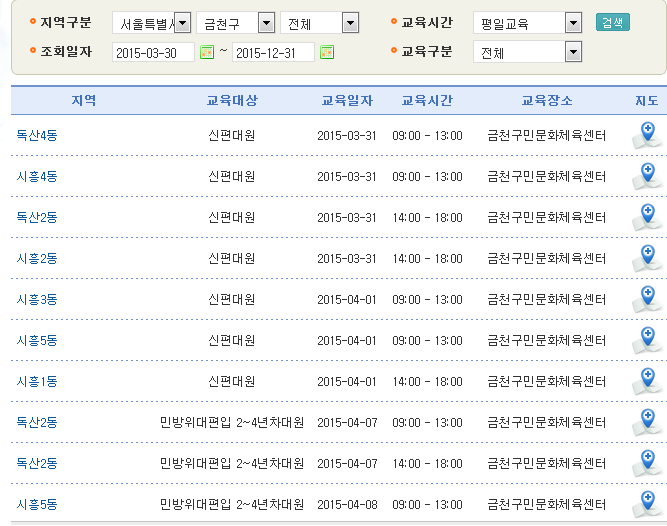Screen dimensions: 667x526
Task: Click the 지도 column header
Action: tap(647, 100)
